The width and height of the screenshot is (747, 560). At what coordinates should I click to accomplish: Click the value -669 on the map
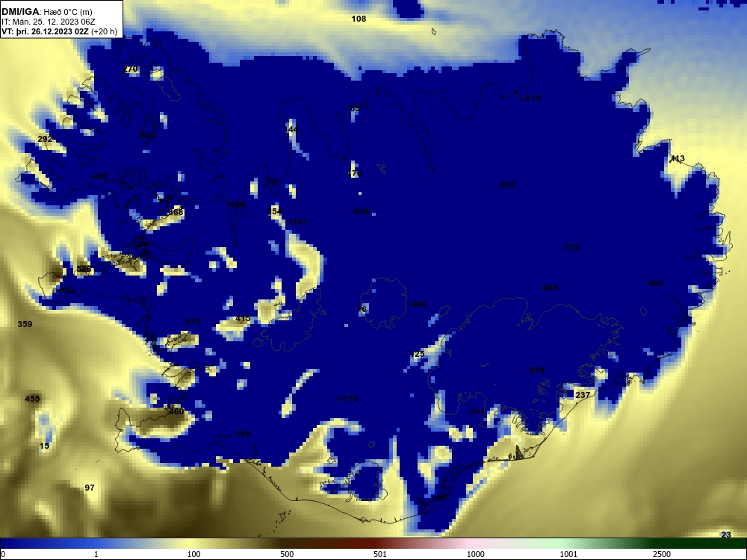[x=549, y=287]
